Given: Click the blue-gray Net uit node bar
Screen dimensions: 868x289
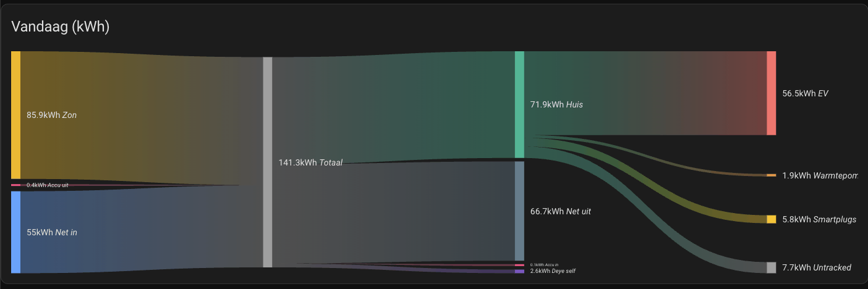Looking at the screenshot, I should point(519,211).
